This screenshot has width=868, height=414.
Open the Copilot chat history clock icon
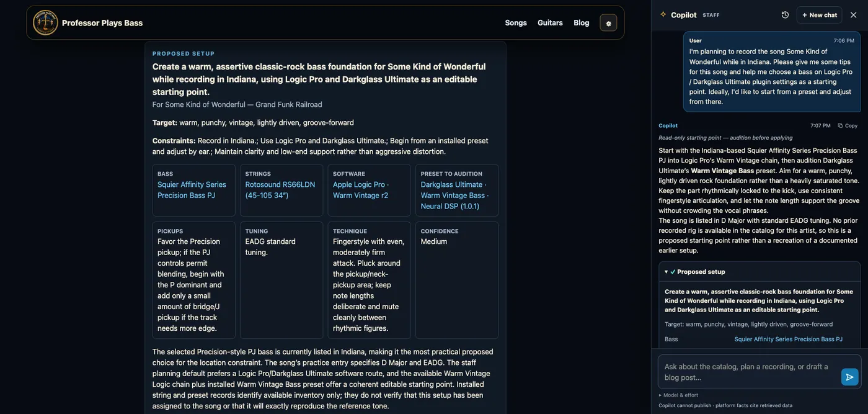click(x=785, y=15)
